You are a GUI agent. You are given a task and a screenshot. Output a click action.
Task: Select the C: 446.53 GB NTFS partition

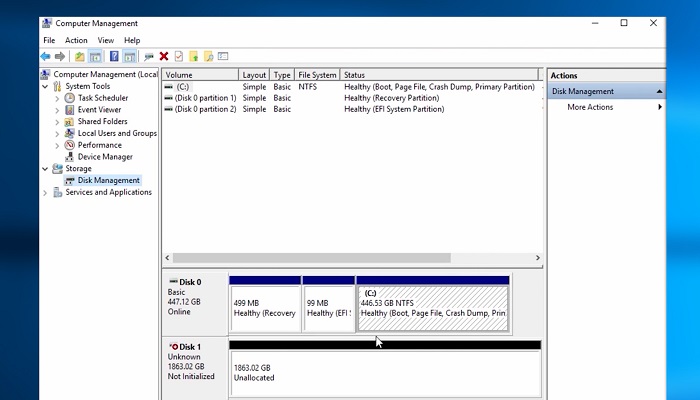click(x=432, y=307)
